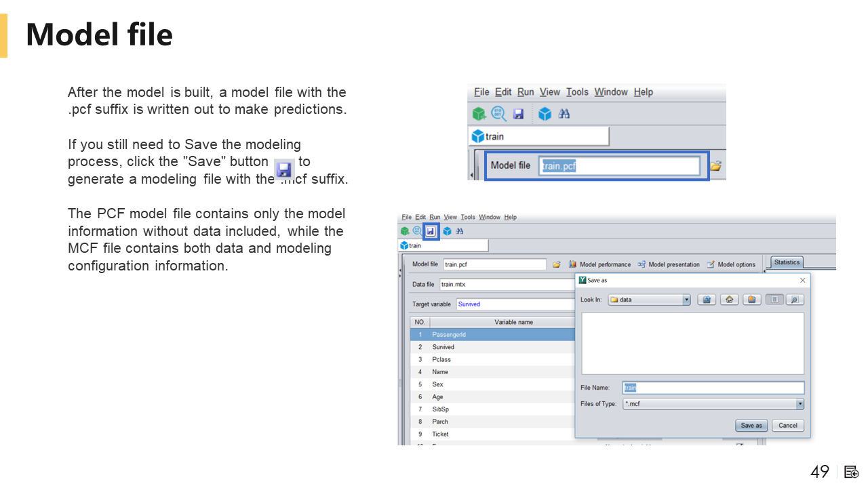Click the Home folder icon in the Save as dialog

729,300
